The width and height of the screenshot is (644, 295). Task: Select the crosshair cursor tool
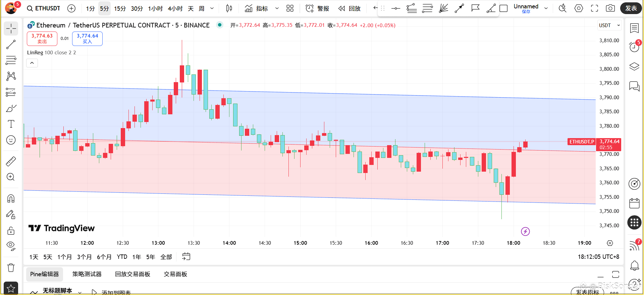pyautogui.click(x=11, y=28)
